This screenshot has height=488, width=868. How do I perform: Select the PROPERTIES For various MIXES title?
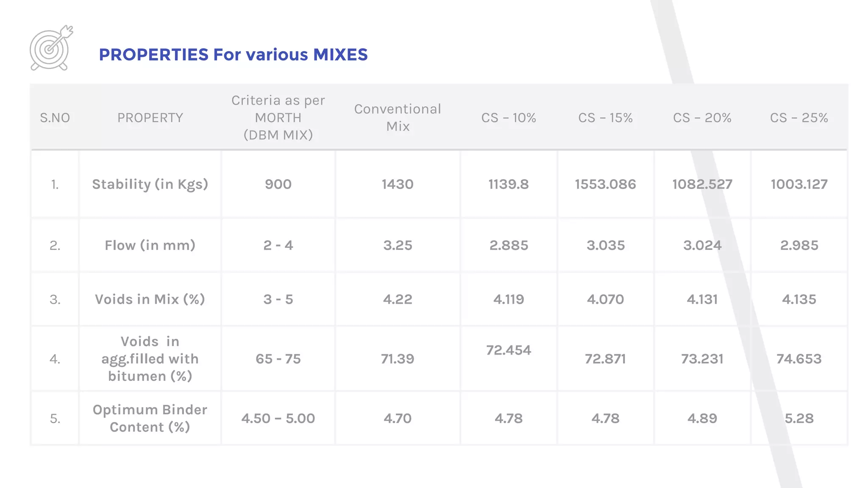(x=233, y=55)
